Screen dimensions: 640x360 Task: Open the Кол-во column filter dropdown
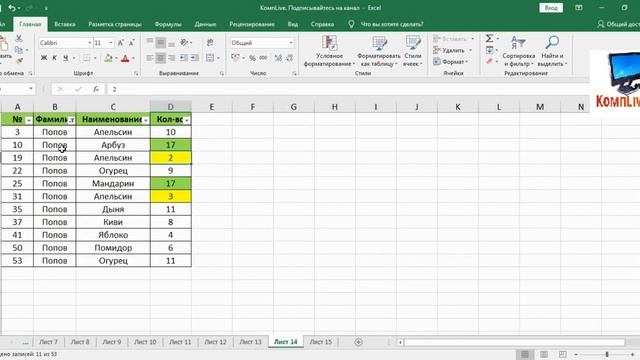tap(187, 120)
